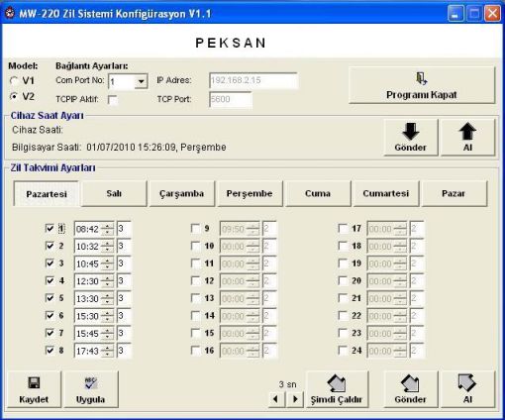This screenshot has height=420, width=505.
Task: Apply changes with Uygula icon button
Action: tap(91, 389)
